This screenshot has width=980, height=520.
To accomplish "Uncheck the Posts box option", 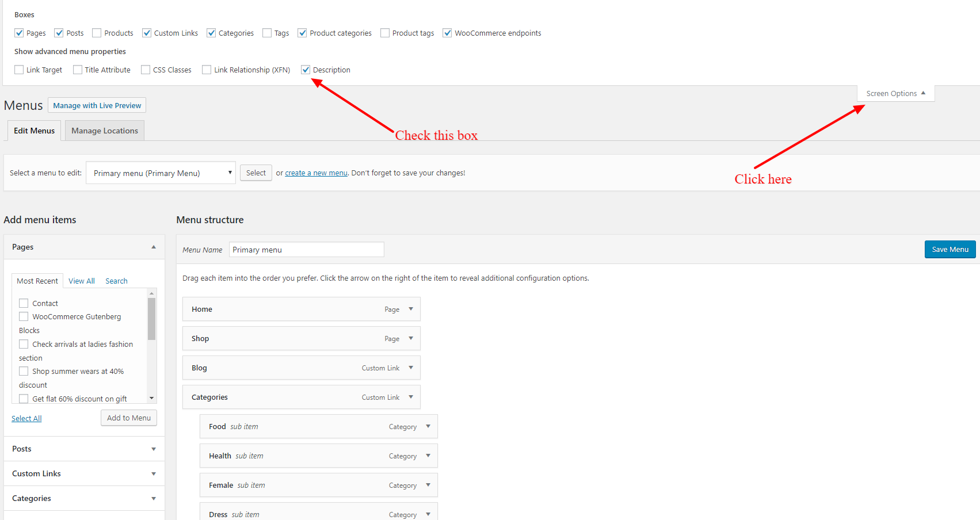I will pyautogui.click(x=59, y=33).
